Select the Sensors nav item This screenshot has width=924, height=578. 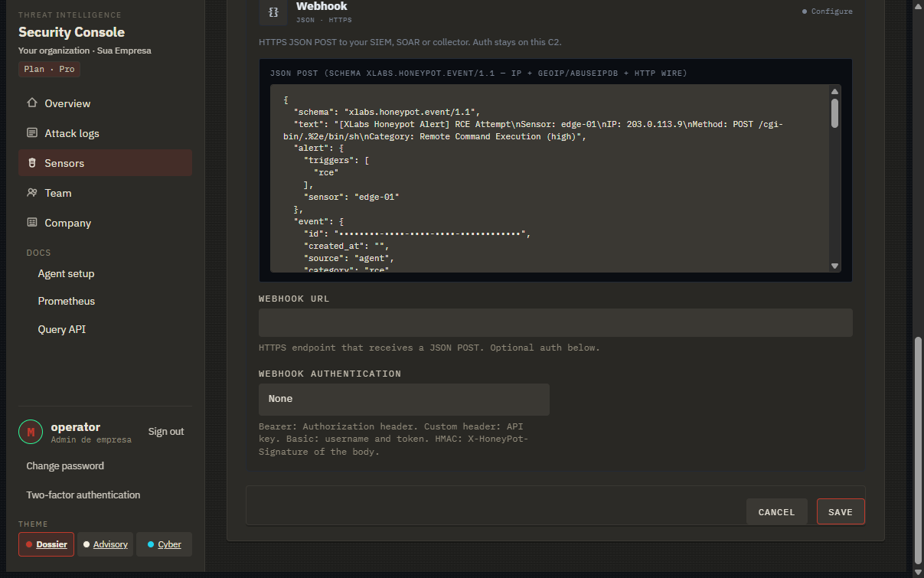tap(105, 163)
